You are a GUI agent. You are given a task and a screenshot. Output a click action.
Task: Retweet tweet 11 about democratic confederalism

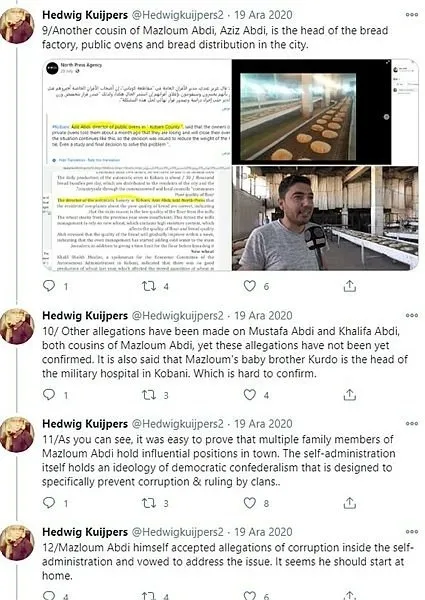[x=148, y=503]
